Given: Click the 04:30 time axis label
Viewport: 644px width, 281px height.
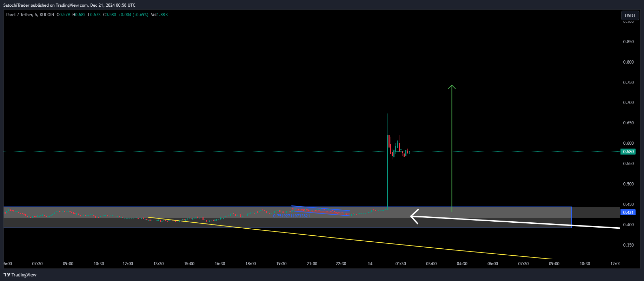Looking at the screenshot, I should pyautogui.click(x=462, y=264).
